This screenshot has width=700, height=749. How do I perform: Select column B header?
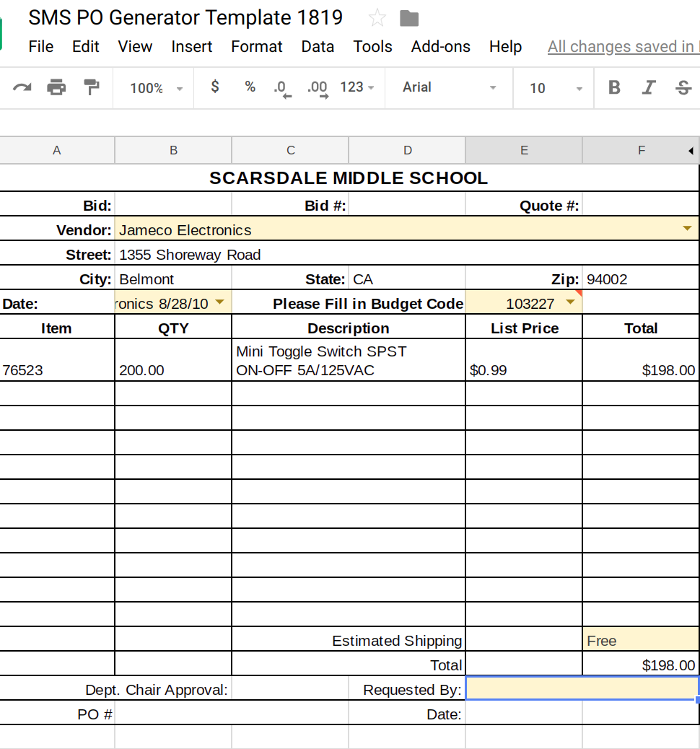point(173,151)
